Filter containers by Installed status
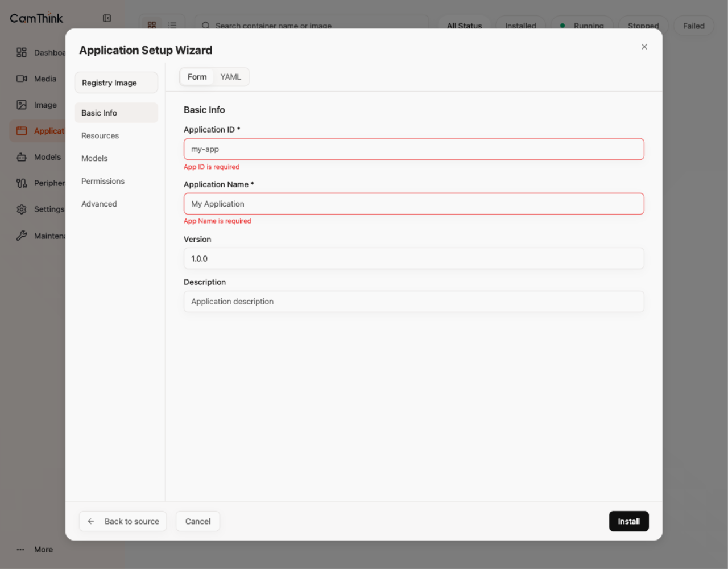The image size is (728, 569). tap(520, 26)
